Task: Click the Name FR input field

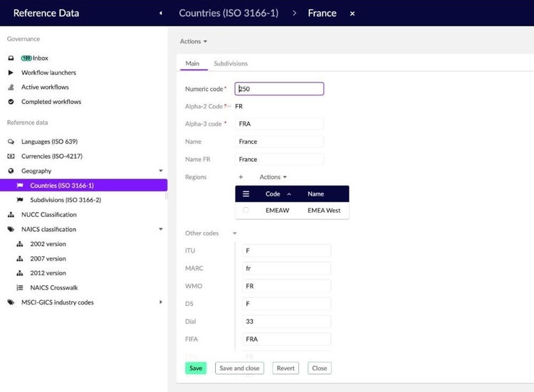Action: click(x=279, y=159)
